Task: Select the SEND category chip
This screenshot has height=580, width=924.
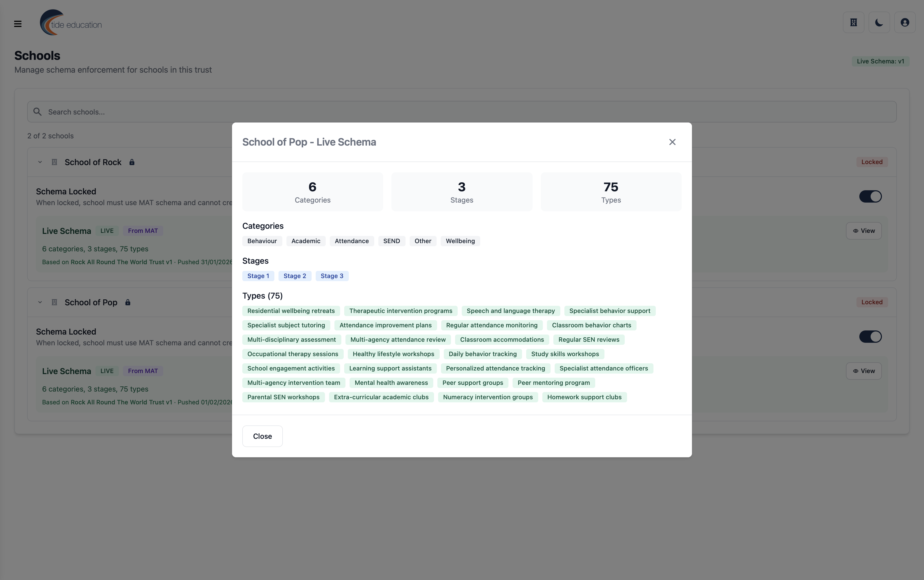Action: click(x=391, y=241)
